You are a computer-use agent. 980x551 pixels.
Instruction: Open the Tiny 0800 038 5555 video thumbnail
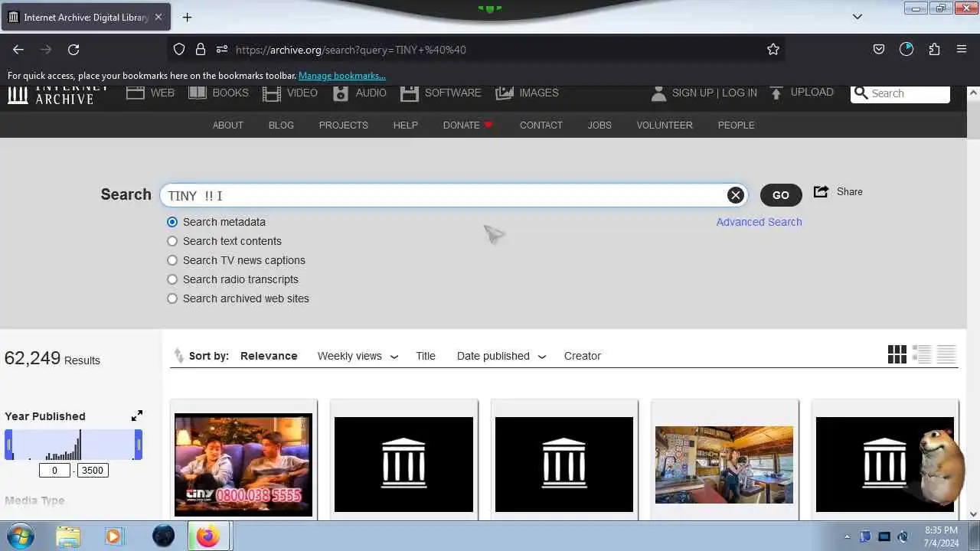tap(243, 465)
